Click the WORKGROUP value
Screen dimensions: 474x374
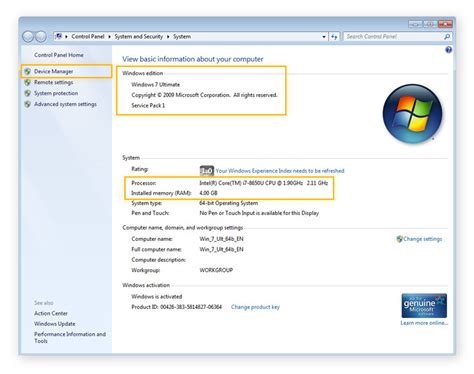(x=216, y=270)
